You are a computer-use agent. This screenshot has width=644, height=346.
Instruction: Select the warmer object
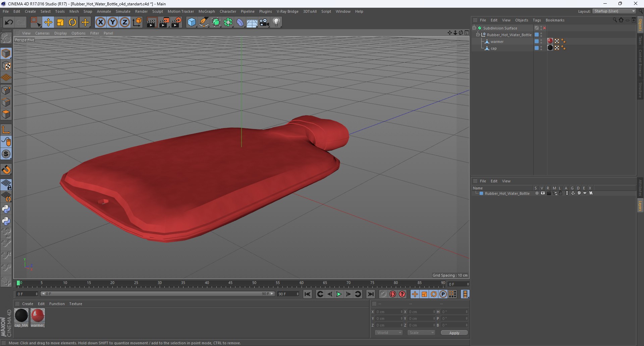tap(497, 42)
